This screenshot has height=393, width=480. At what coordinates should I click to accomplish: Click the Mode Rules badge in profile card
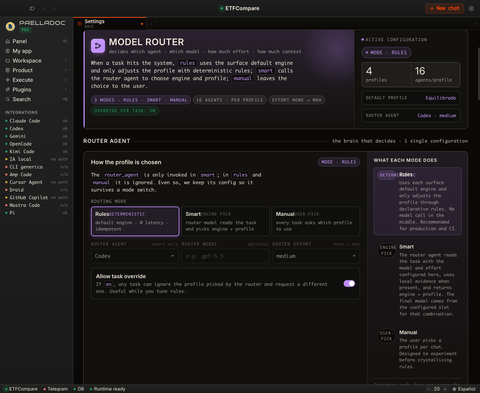pos(339,162)
